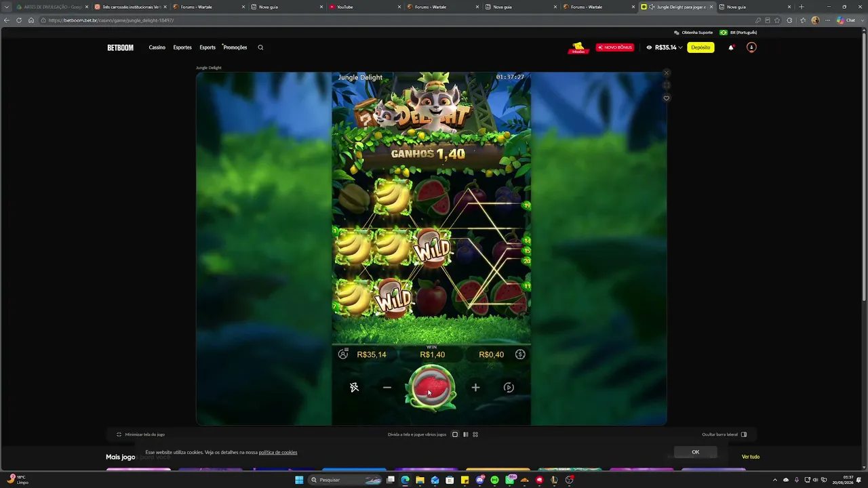Viewport: 868px width, 488px height.
Task: Open bet options coin icon
Action: click(x=520, y=354)
